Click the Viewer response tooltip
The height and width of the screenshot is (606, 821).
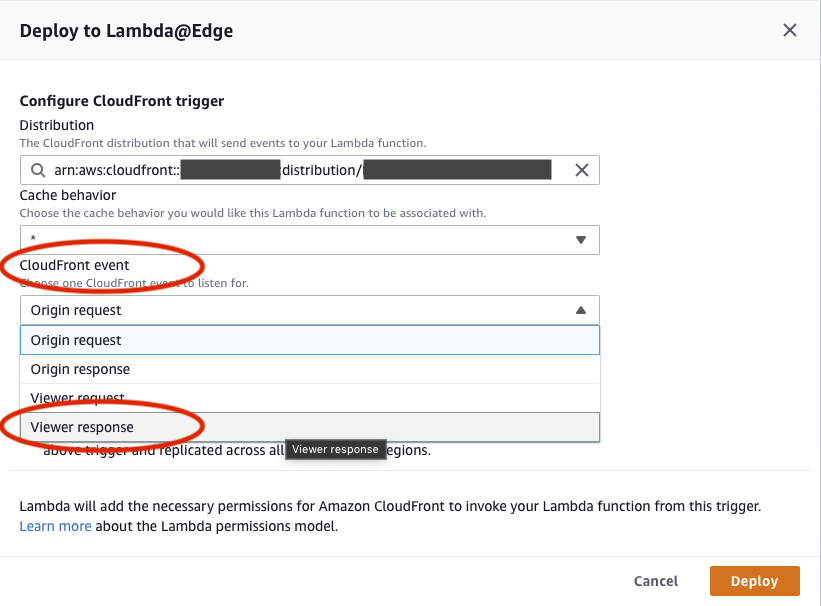[x=336, y=449]
